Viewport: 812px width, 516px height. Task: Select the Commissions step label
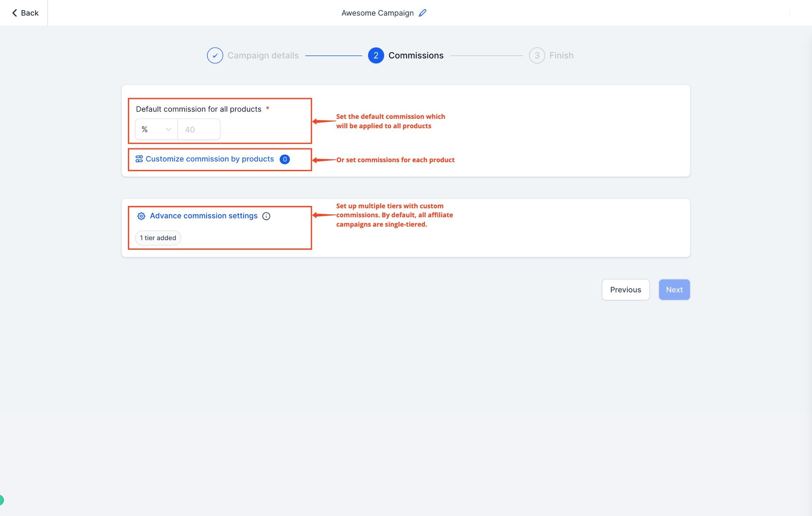pos(416,55)
